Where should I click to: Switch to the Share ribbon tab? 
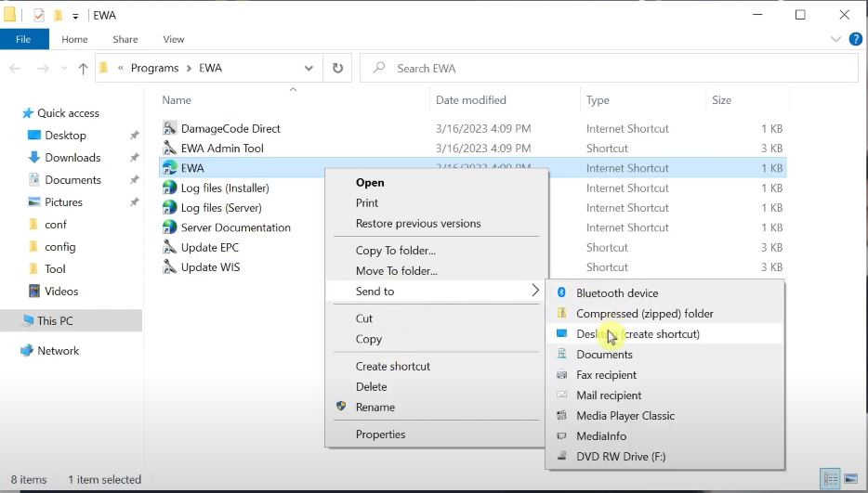coord(125,39)
